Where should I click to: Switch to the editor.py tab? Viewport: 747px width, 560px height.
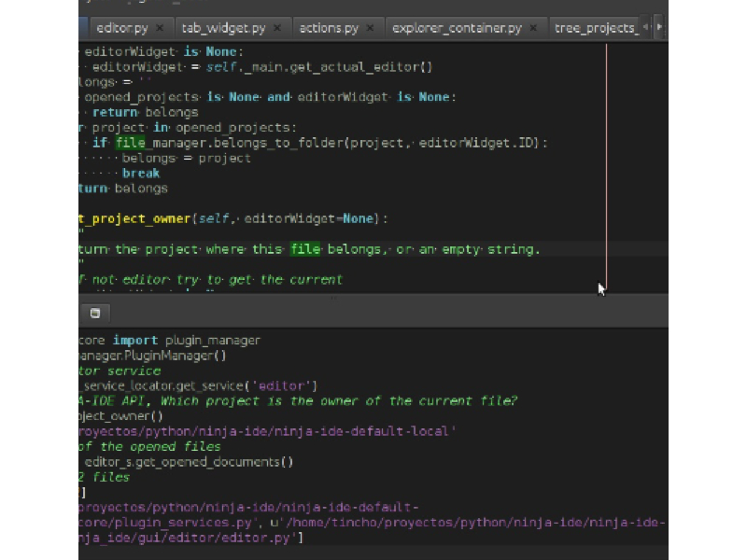(x=121, y=28)
